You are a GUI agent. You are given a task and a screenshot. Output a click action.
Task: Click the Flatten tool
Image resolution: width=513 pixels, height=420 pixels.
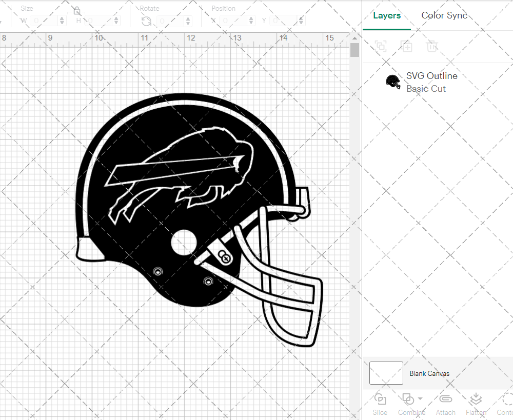pos(476,404)
